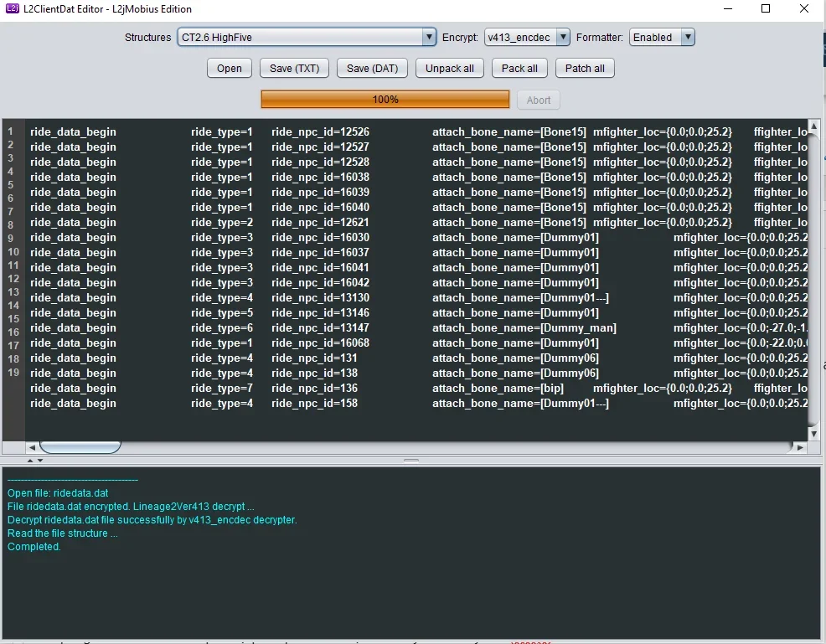The width and height of the screenshot is (826, 644).
Task: Click the 'Completed.' log message
Action: tap(34, 547)
